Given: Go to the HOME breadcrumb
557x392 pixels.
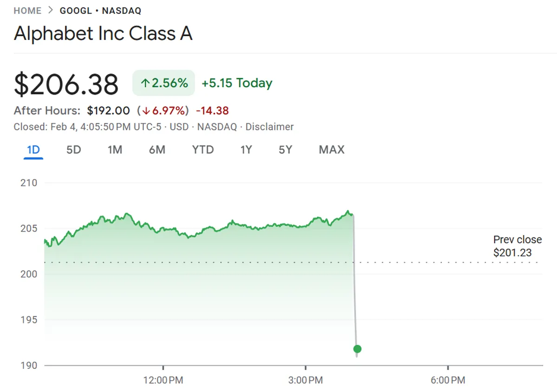Looking at the screenshot, I should click(x=27, y=11).
